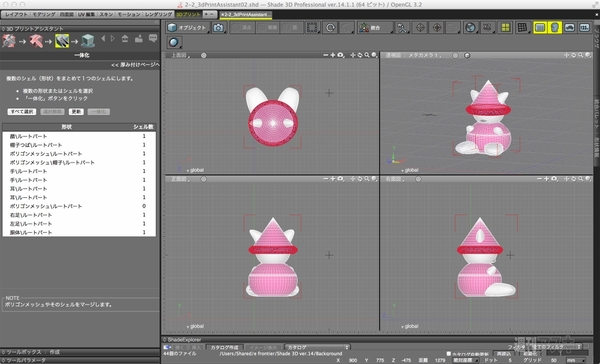Select the dashed rectangle selection tool
This screenshot has height=364, width=600.
coord(312,28)
